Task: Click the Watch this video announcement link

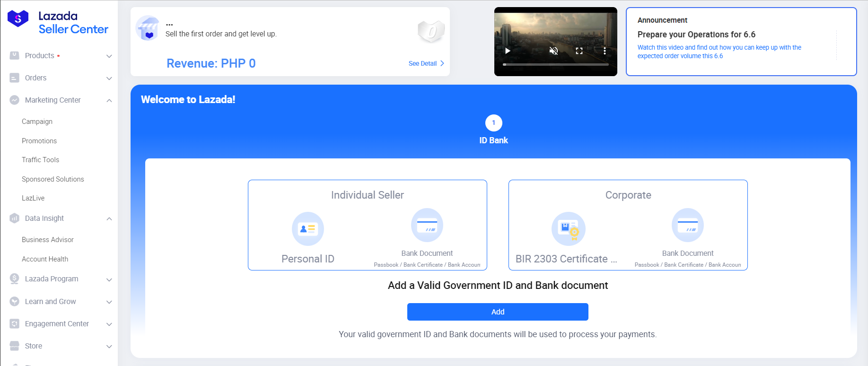Action: (719, 52)
